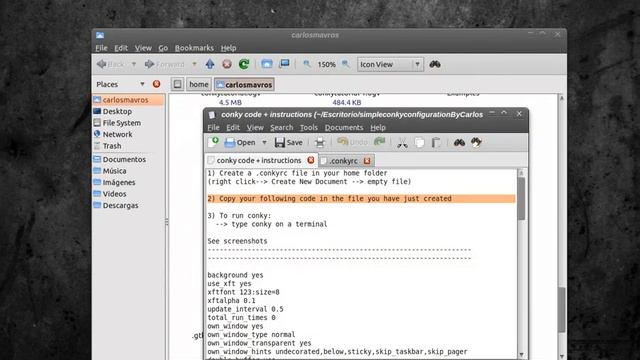
Task: Open file manager File menu
Action: point(101,48)
